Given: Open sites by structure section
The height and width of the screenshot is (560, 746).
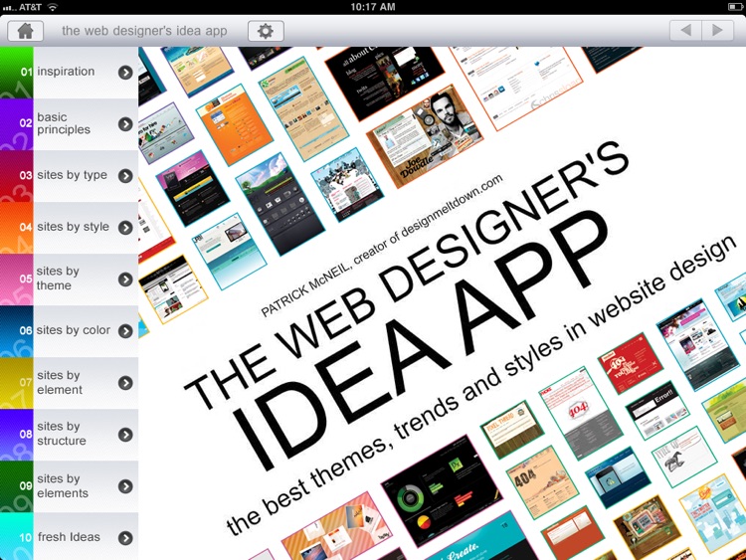Looking at the screenshot, I should pyautogui.click(x=69, y=435).
